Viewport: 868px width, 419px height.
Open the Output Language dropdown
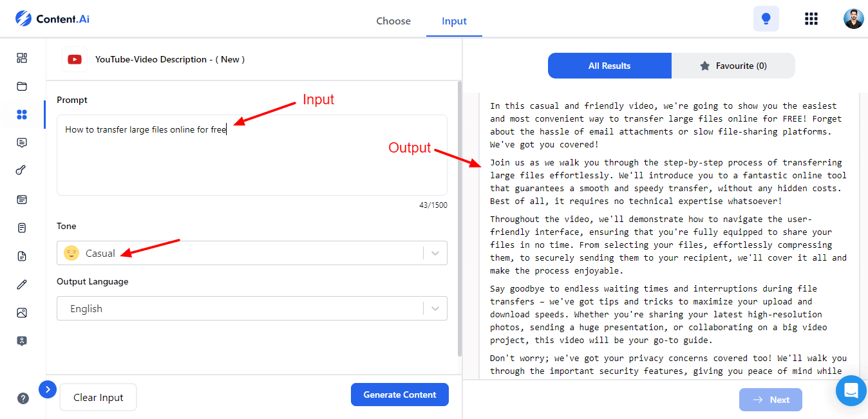click(x=252, y=308)
